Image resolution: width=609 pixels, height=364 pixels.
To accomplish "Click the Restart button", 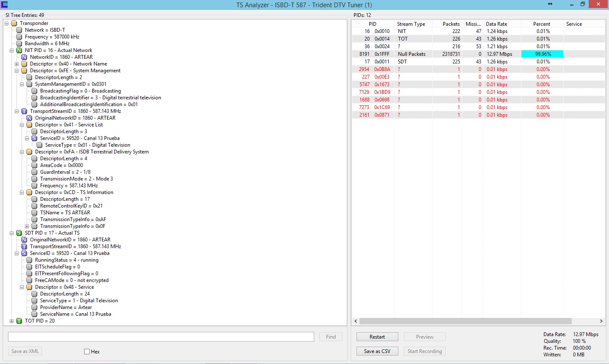I will [x=377, y=337].
